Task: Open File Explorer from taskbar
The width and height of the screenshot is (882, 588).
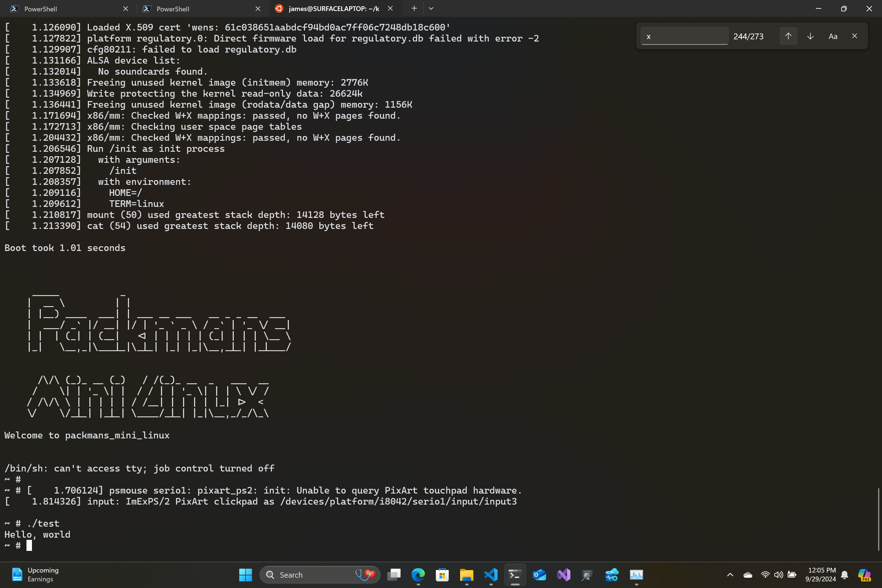Action: pyautogui.click(x=466, y=574)
